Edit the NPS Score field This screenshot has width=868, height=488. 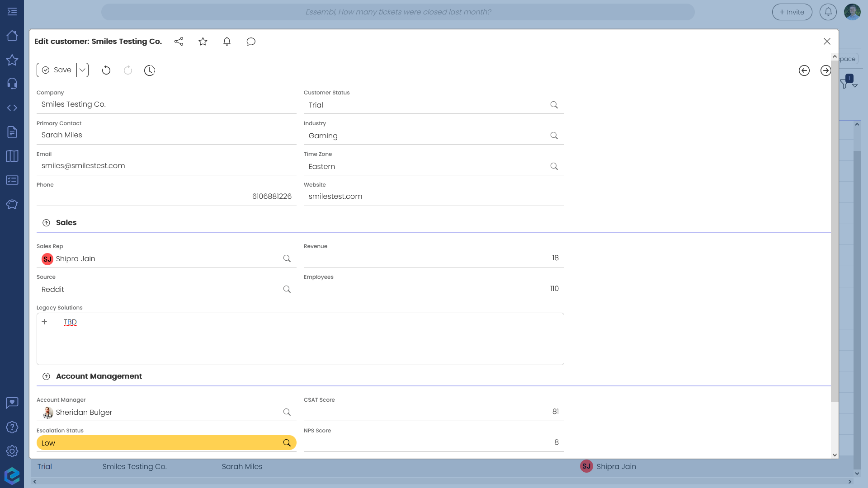point(434,442)
